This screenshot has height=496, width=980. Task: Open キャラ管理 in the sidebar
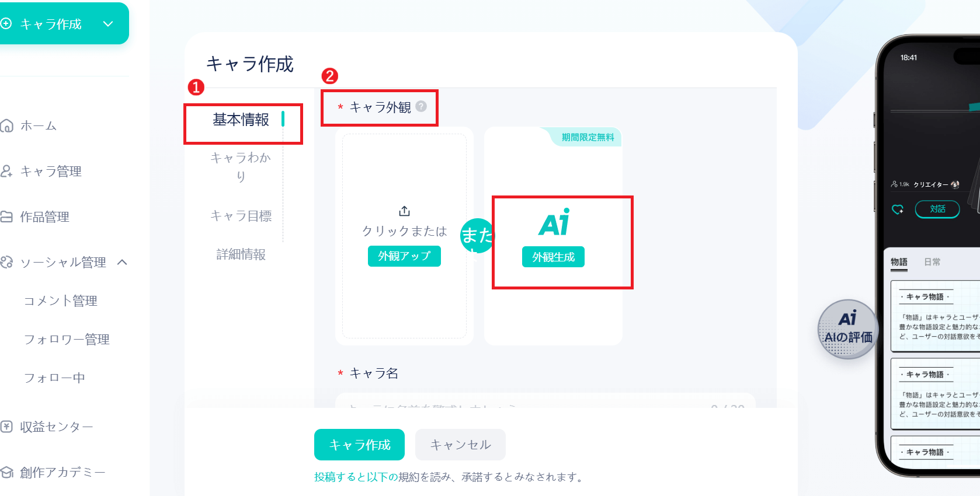[x=51, y=172]
